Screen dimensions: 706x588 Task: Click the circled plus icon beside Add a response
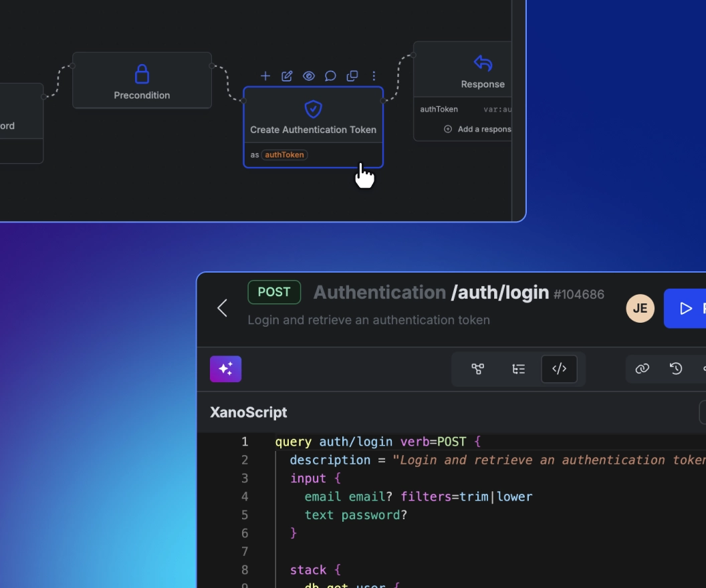(448, 129)
